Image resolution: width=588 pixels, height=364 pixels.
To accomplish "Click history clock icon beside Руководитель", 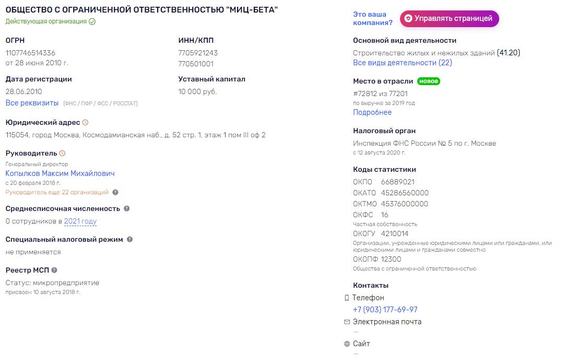I will pos(62,154).
